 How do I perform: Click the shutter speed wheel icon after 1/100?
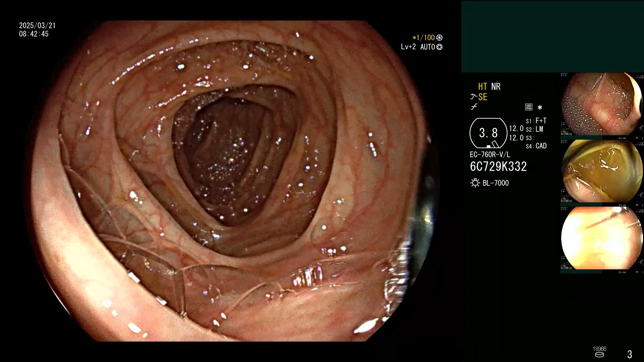click(439, 38)
